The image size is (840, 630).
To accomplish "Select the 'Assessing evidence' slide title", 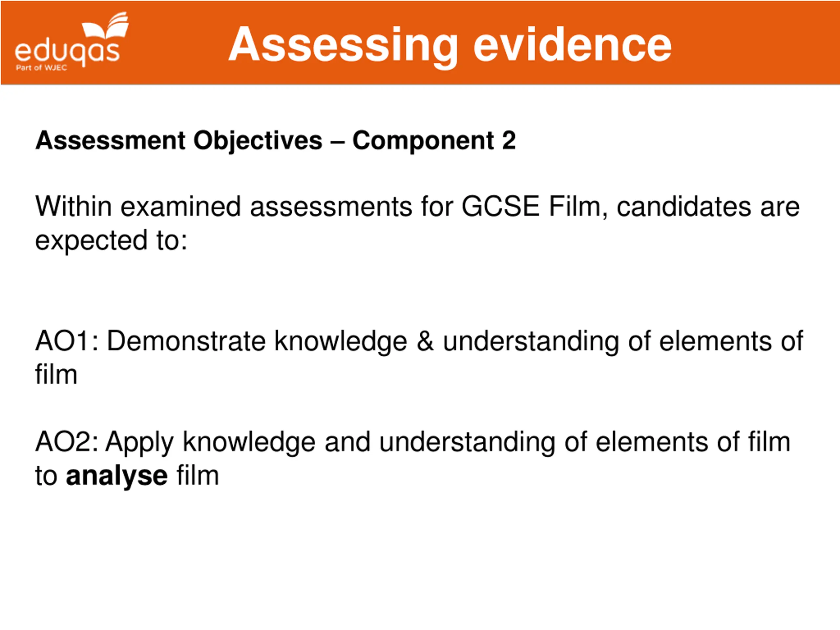I will (450, 45).
